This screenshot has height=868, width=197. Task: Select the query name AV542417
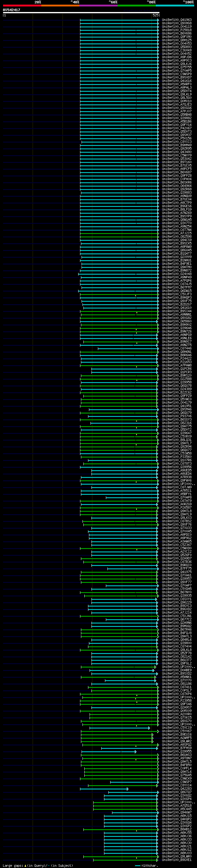(x=11, y=10)
